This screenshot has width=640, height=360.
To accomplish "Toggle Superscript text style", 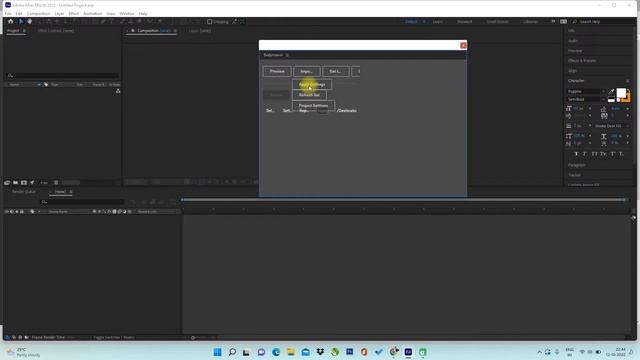I will [x=613, y=154].
